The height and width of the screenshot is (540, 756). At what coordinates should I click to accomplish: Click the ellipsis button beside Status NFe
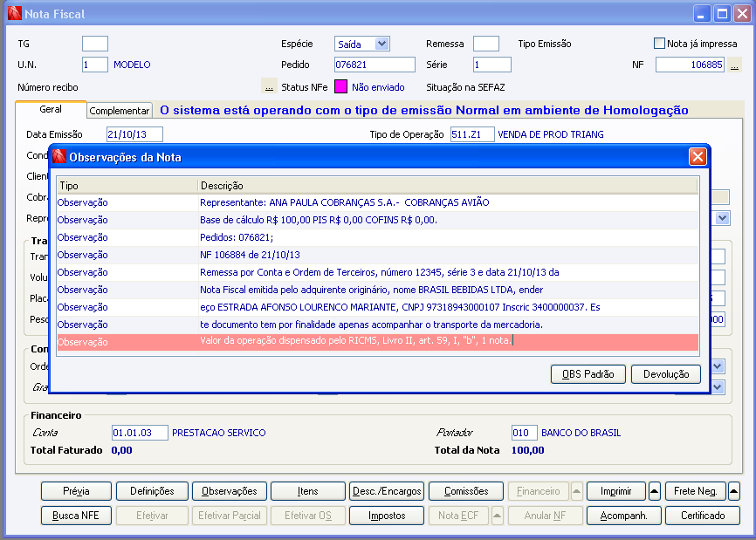coord(269,86)
